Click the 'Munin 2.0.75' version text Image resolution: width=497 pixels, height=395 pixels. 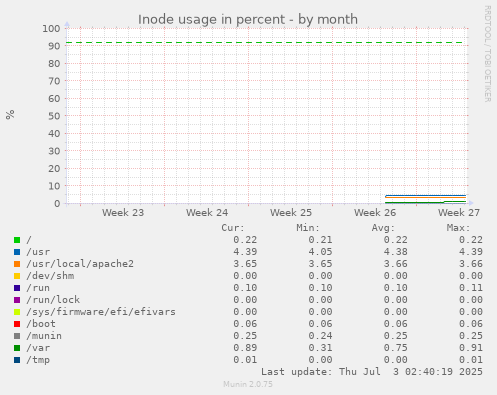click(248, 384)
